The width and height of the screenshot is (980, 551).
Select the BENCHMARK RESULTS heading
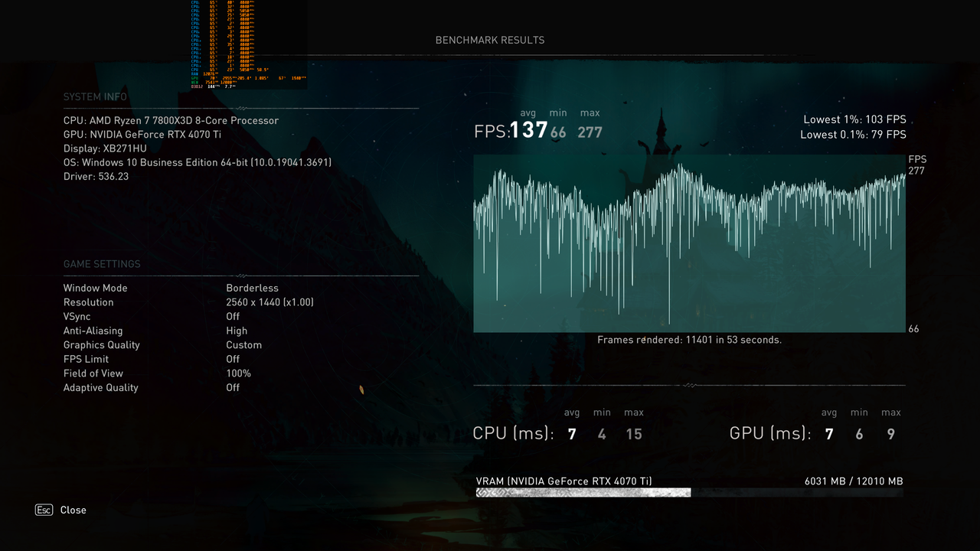[490, 40]
